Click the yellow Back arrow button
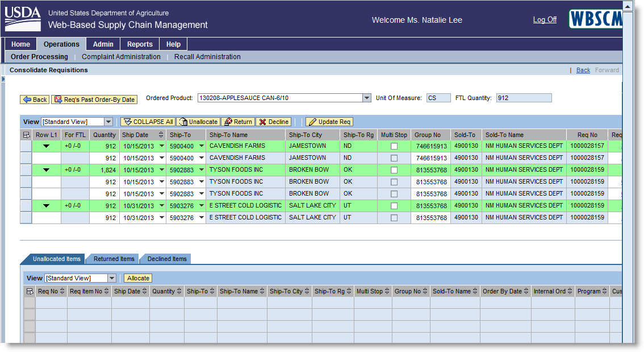 point(35,100)
